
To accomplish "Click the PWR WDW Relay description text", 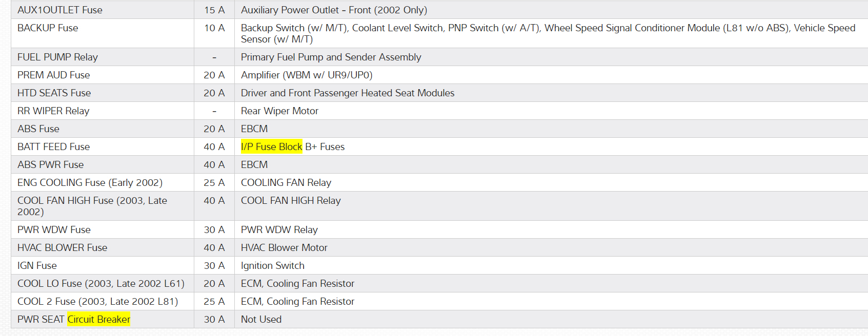I will tap(279, 230).
